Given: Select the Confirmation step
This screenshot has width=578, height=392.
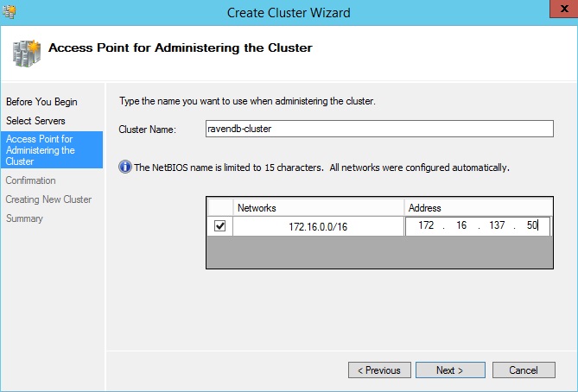Looking at the screenshot, I should pyautogui.click(x=30, y=180).
